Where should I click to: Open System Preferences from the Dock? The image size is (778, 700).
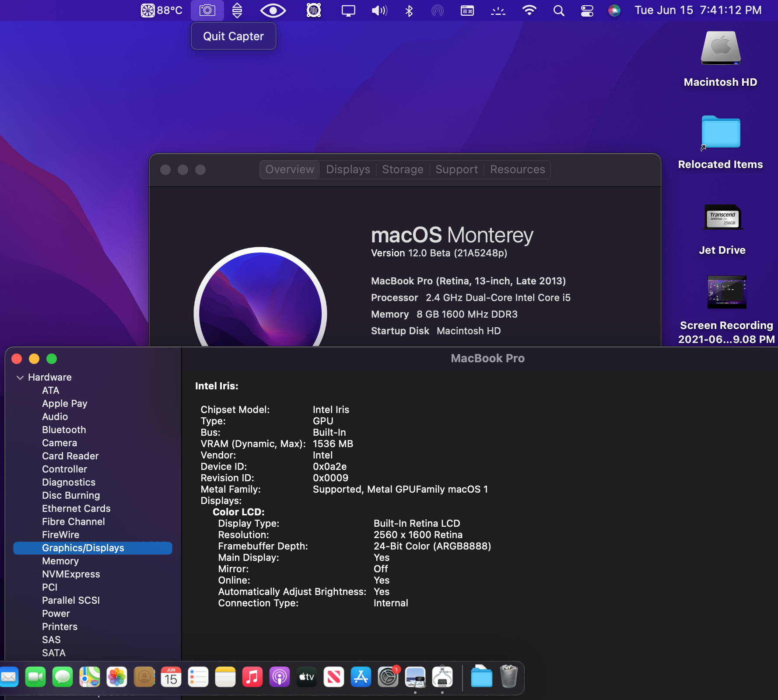pos(388,677)
